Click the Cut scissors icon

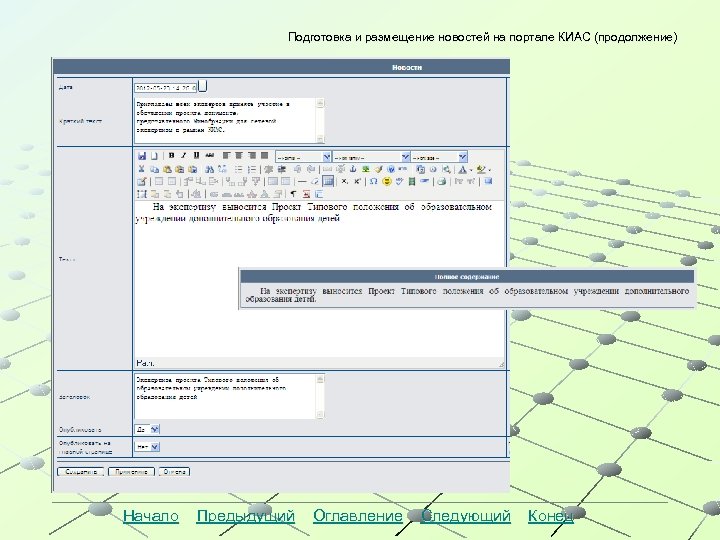pyautogui.click(x=141, y=169)
